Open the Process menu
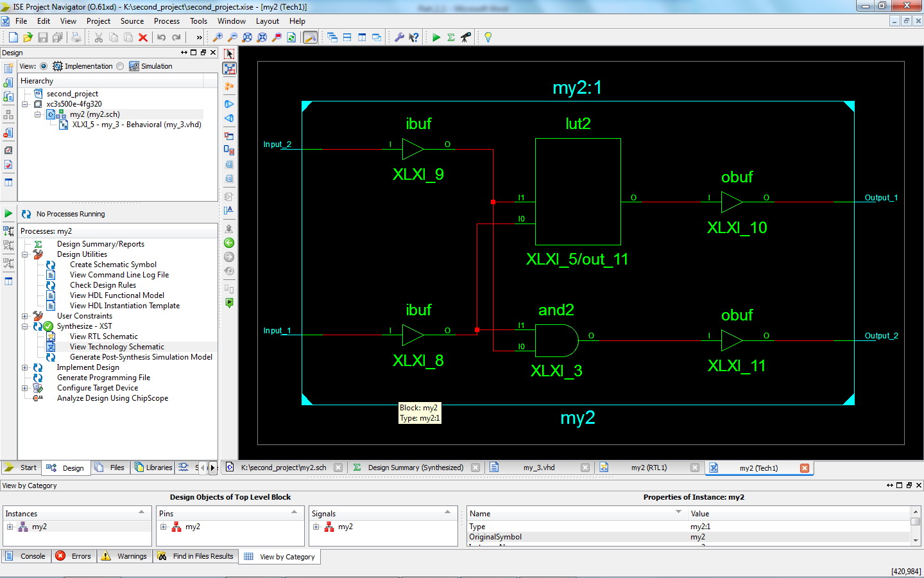 point(167,21)
